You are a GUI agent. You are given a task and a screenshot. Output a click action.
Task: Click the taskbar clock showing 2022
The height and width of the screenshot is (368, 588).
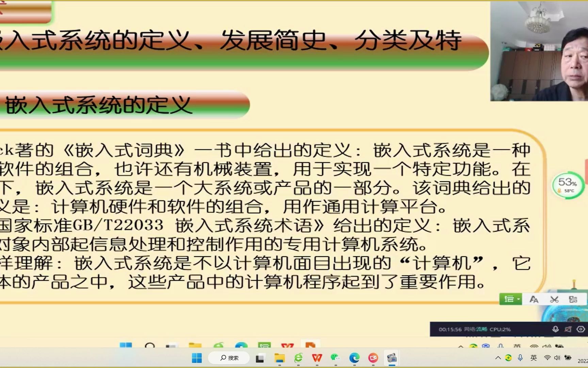coord(583,361)
